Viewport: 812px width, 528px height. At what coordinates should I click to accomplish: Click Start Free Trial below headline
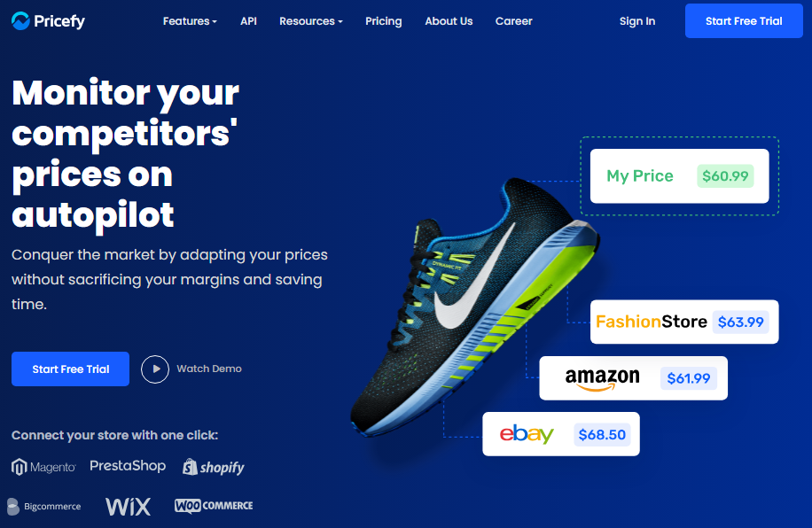[70, 369]
